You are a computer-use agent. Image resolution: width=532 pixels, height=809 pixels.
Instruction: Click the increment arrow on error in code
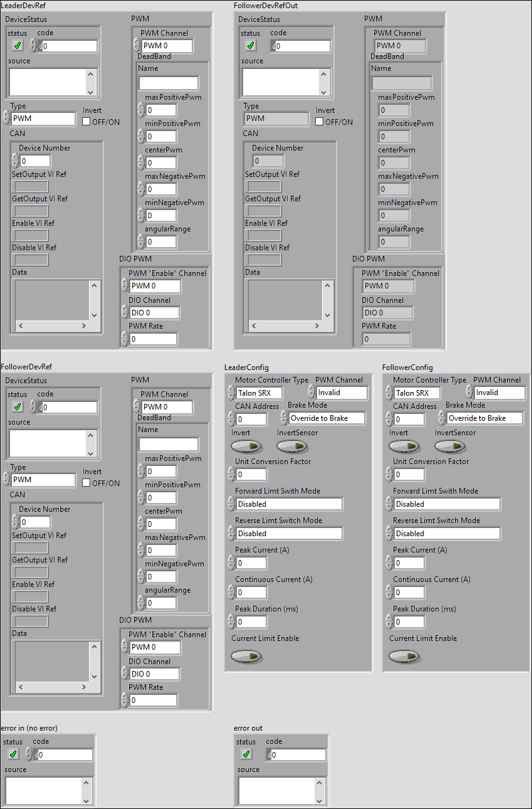point(29,751)
